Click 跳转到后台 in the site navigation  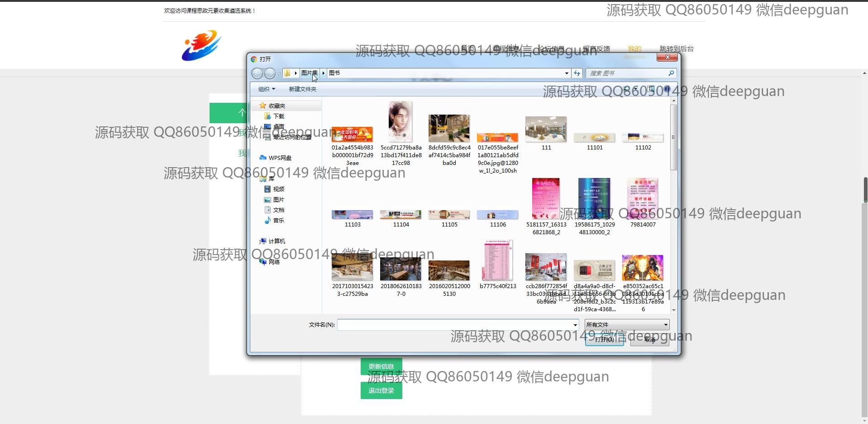click(677, 49)
